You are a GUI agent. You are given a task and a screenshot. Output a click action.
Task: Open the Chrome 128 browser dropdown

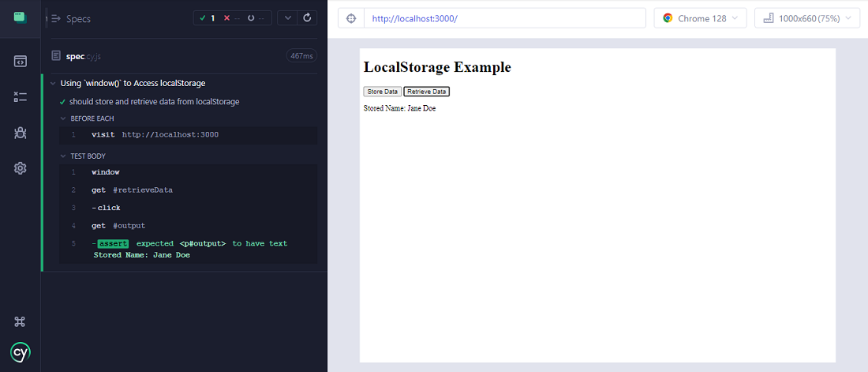(x=700, y=18)
